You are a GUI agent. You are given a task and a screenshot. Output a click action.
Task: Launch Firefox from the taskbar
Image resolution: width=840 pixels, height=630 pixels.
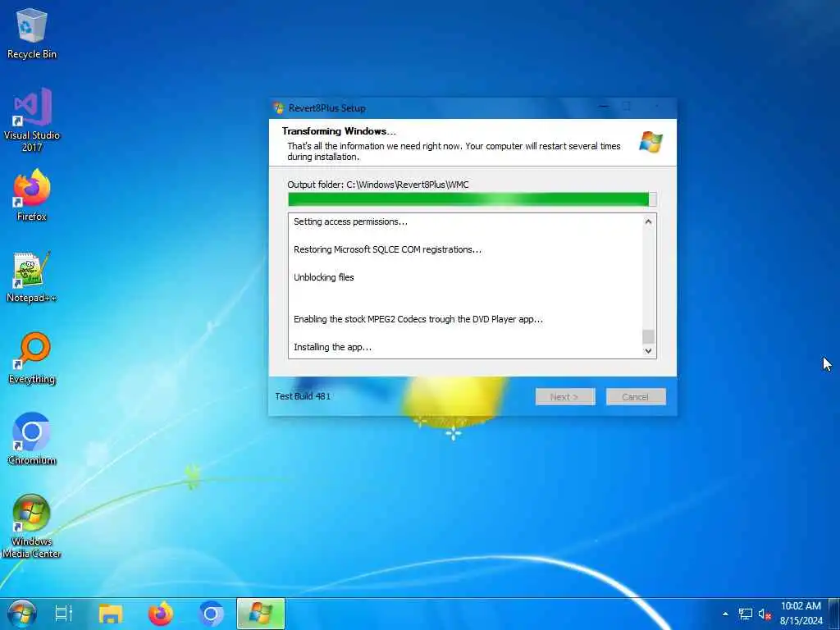(161, 614)
